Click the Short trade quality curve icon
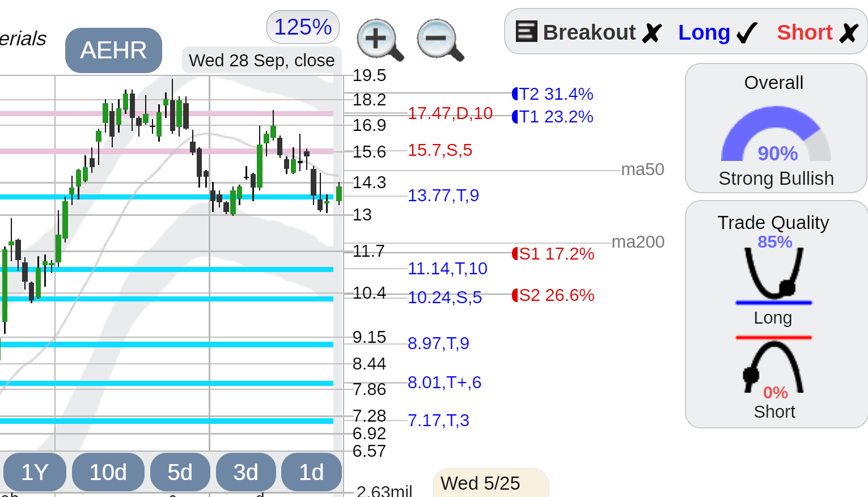This screenshot has height=497, width=868. [x=774, y=364]
